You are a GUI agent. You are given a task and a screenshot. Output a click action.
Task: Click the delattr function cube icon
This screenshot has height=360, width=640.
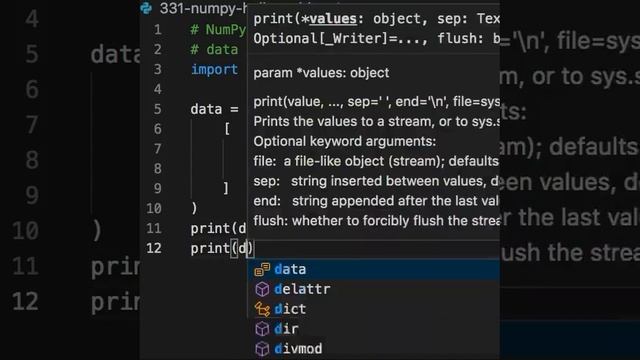pyautogui.click(x=262, y=289)
